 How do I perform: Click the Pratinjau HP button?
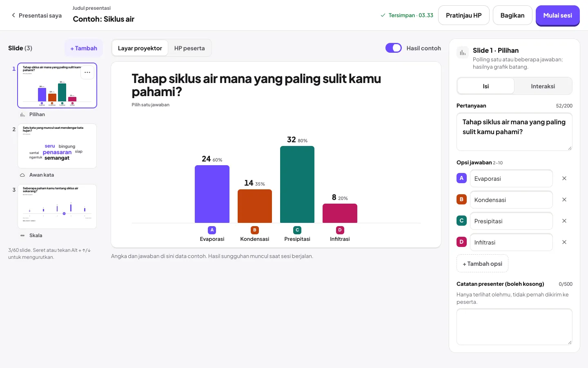[464, 16]
